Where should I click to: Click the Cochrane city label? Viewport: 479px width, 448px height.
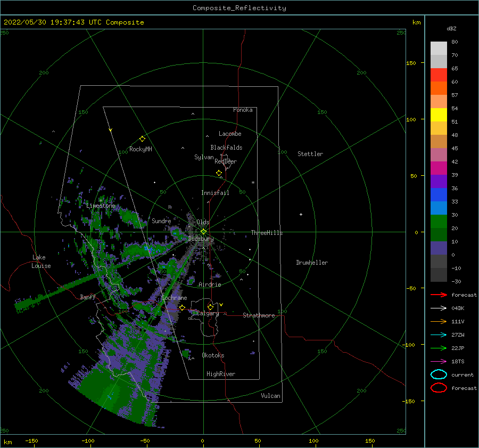point(174,298)
